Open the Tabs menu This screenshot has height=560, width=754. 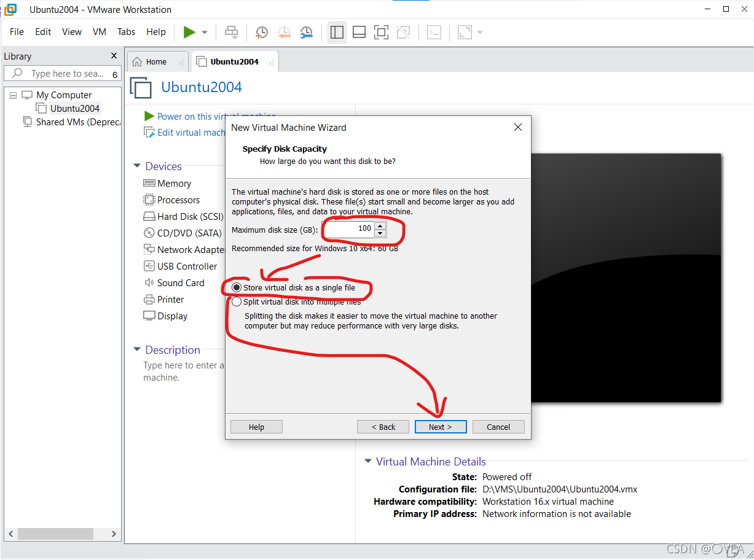[x=127, y=32]
